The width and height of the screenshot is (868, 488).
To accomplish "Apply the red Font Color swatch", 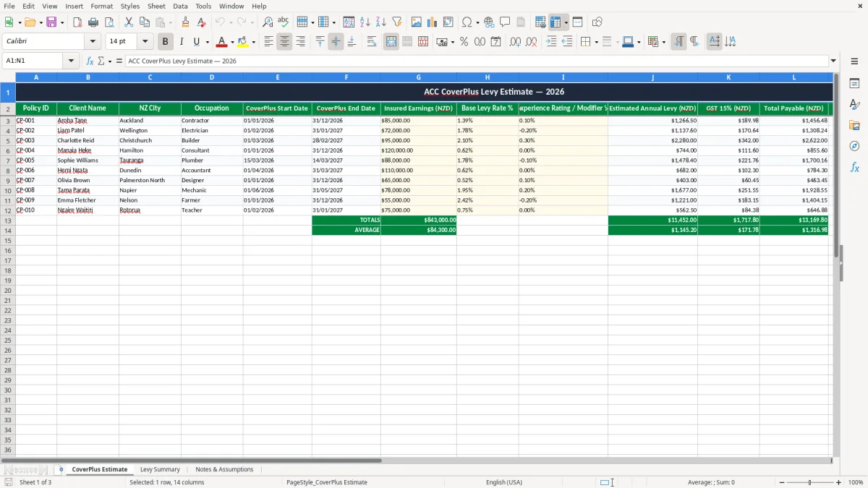I will tap(222, 42).
